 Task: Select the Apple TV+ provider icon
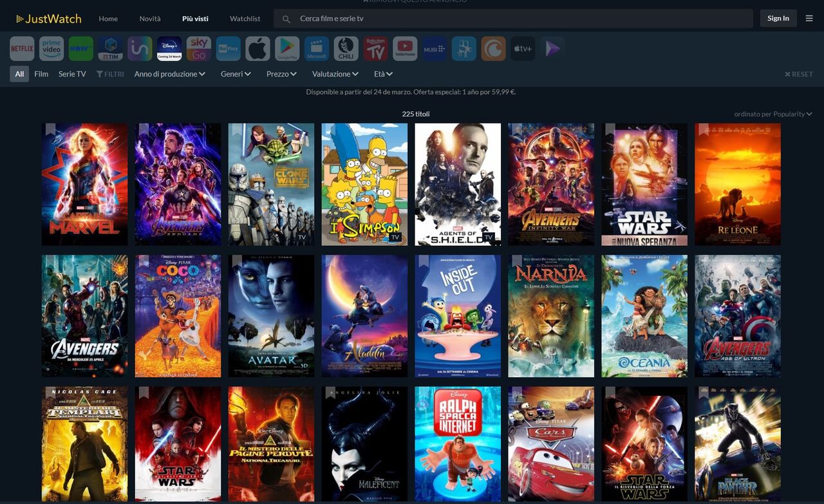tap(522, 48)
